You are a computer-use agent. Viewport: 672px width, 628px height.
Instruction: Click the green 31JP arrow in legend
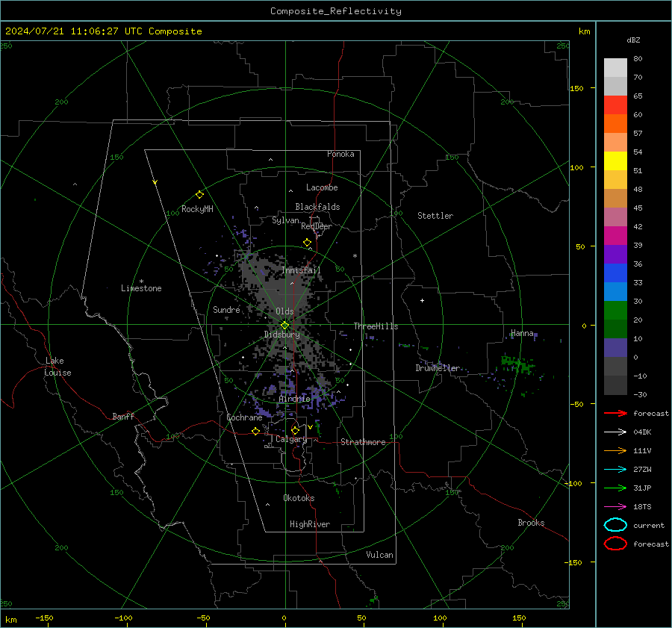(x=615, y=488)
